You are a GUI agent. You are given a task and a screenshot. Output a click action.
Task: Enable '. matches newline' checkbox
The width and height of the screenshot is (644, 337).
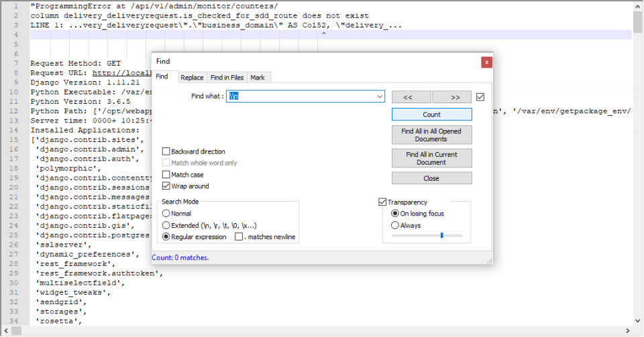(x=239, y=237)
